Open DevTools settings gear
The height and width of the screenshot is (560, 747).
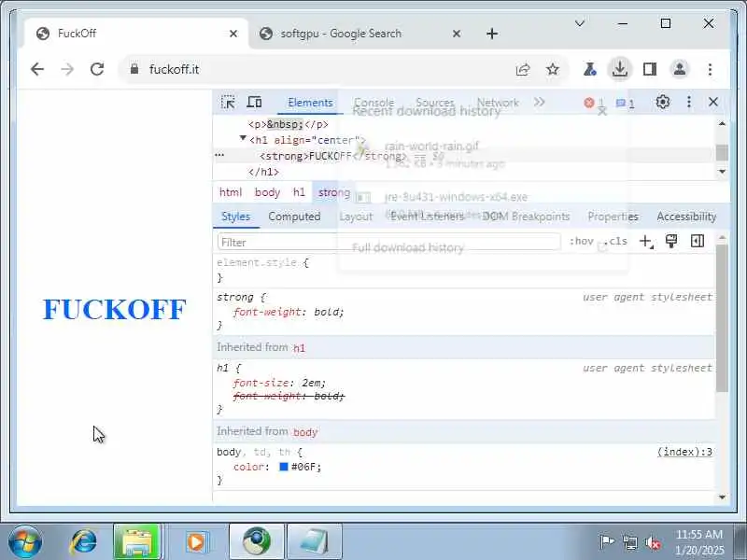[x=663, y=102]
